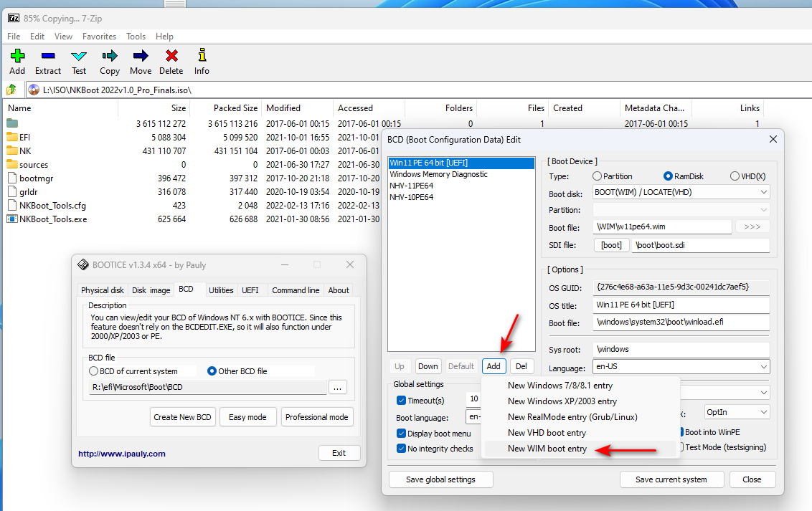The width and height of the screenshot is (812, 511).
Task: Open the Tools menu in 7-Zip
Action: 136,37
